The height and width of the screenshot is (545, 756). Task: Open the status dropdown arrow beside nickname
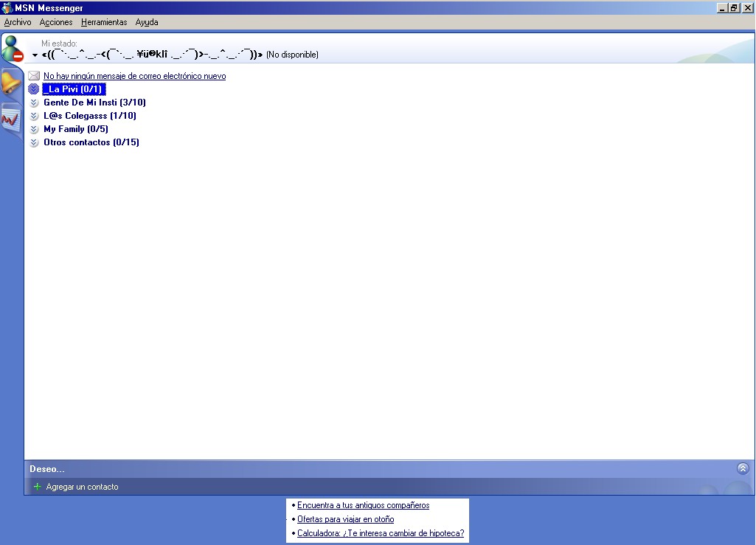[35, 55]
